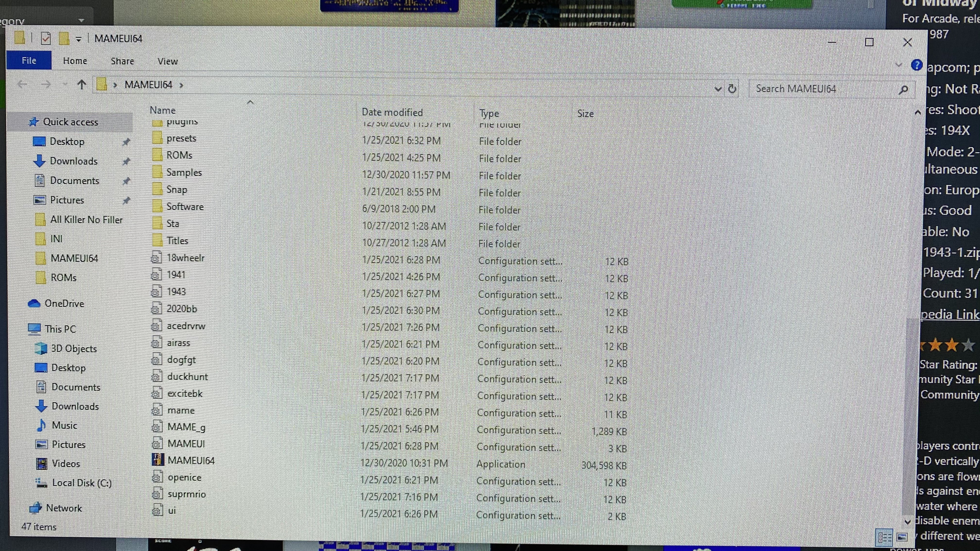This screenshot has height=551, width=980.
Task: Select OneDrive in the navigation pane
Action: (64, 303)
